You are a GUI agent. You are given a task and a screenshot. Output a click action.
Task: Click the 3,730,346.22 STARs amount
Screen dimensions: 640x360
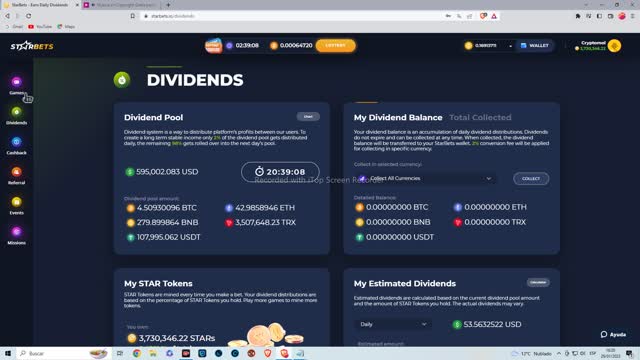(x=177, y=338)
